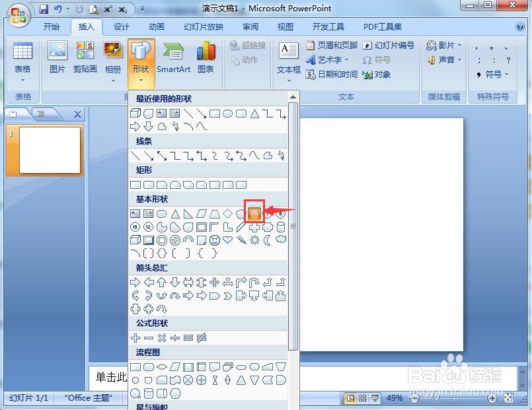Insert 幻灯片编号 slide number
Screen dimensions: 532x410
(x=389, y=45)
